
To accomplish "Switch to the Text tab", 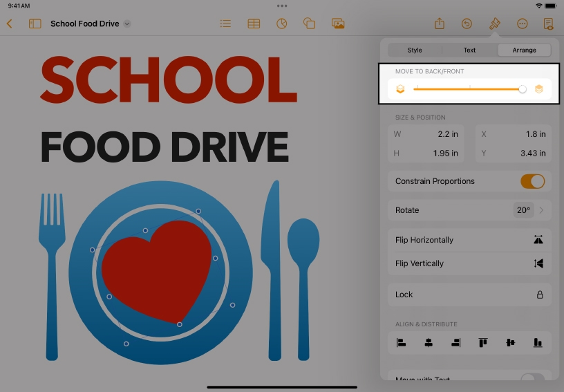I will pyautogui.click(x=469, y=50).
